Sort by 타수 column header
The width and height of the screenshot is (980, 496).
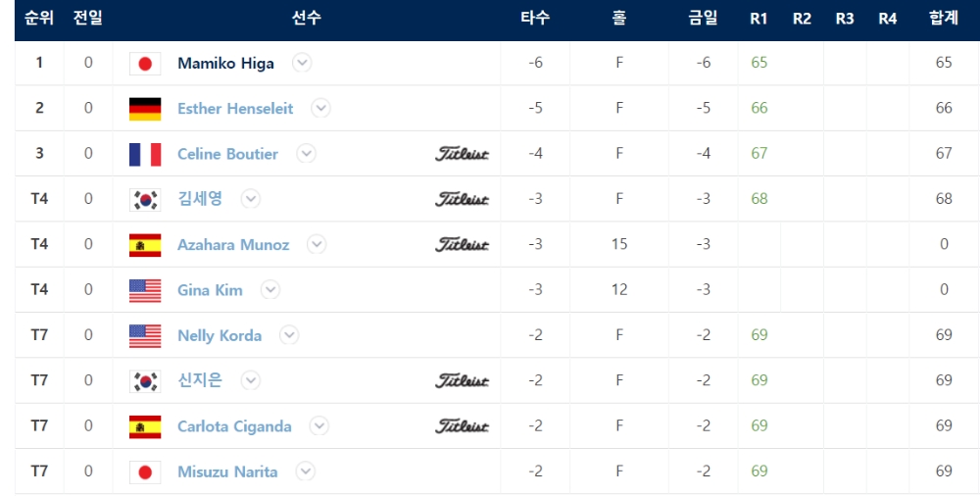pos(535,19)
